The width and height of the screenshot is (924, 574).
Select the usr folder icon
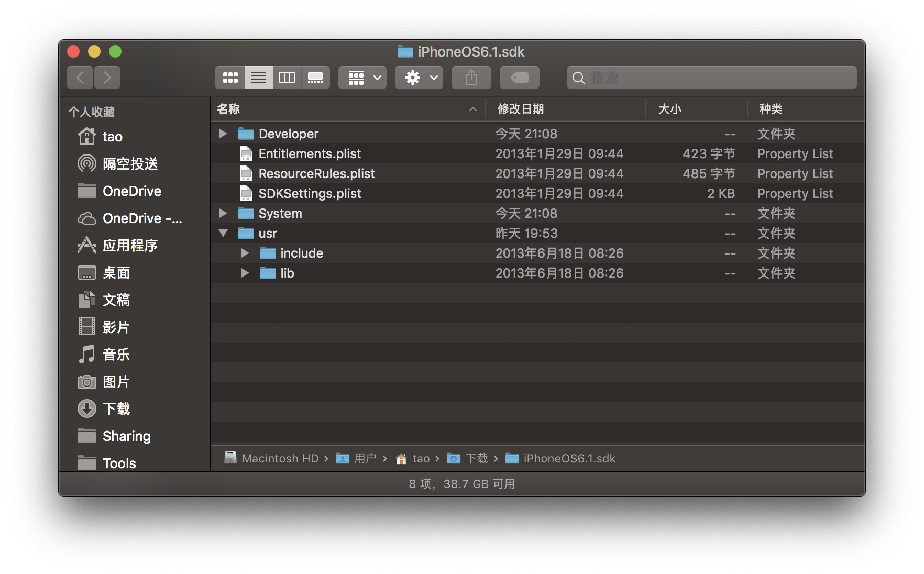coord(246,233)
